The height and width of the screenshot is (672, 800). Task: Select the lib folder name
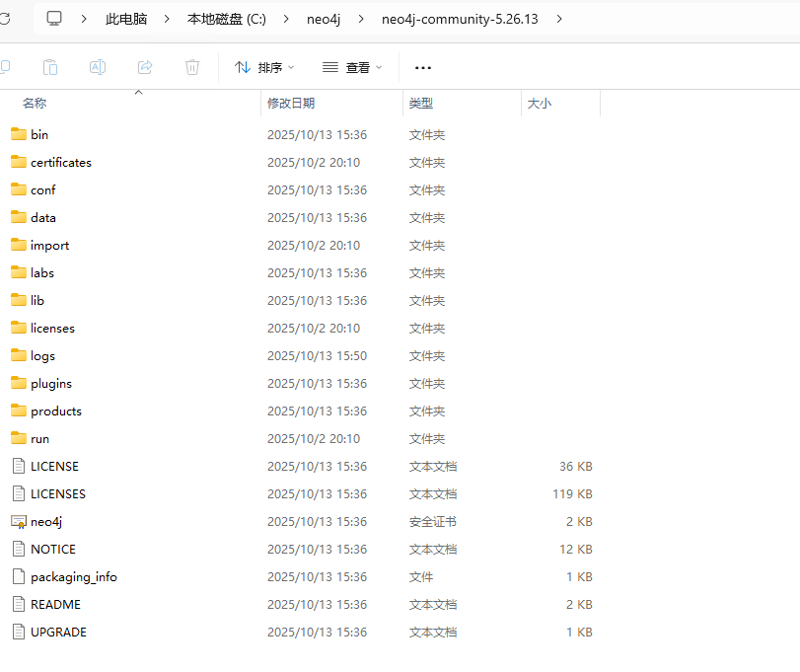point(37,301)
